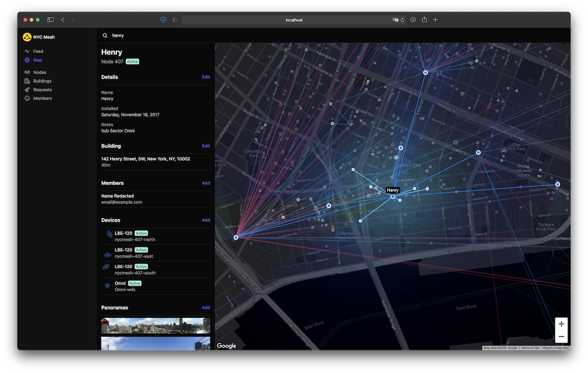Screen dimensions: 588x373
Task: Click the first panorama thumbnail
Action: (x=155, y=325)
